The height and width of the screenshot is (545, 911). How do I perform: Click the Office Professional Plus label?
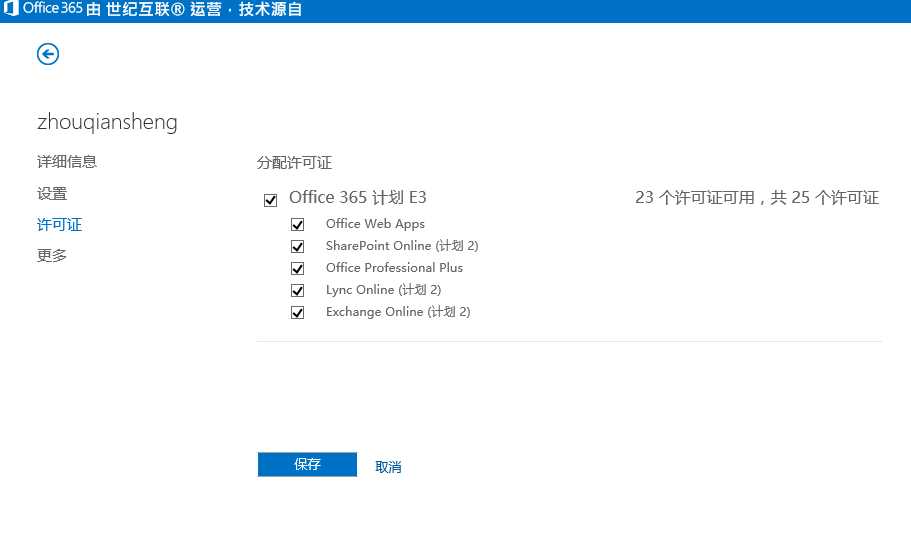click(394, 268)
